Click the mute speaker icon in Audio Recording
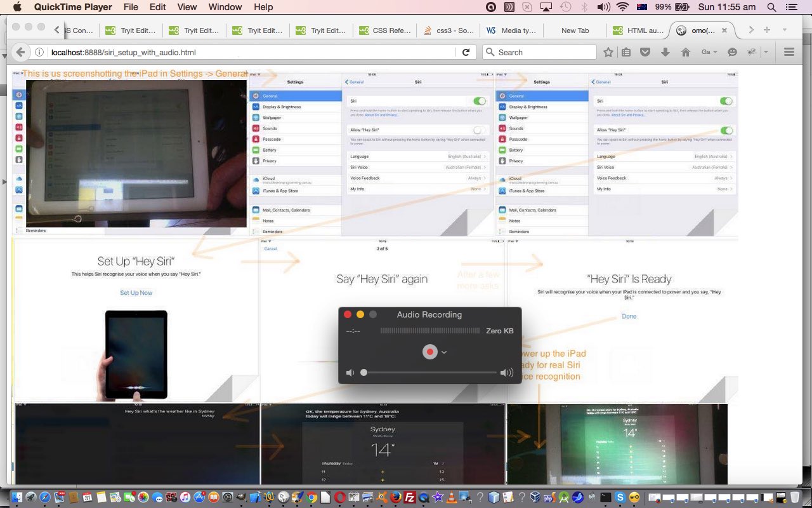 (350, 373)
